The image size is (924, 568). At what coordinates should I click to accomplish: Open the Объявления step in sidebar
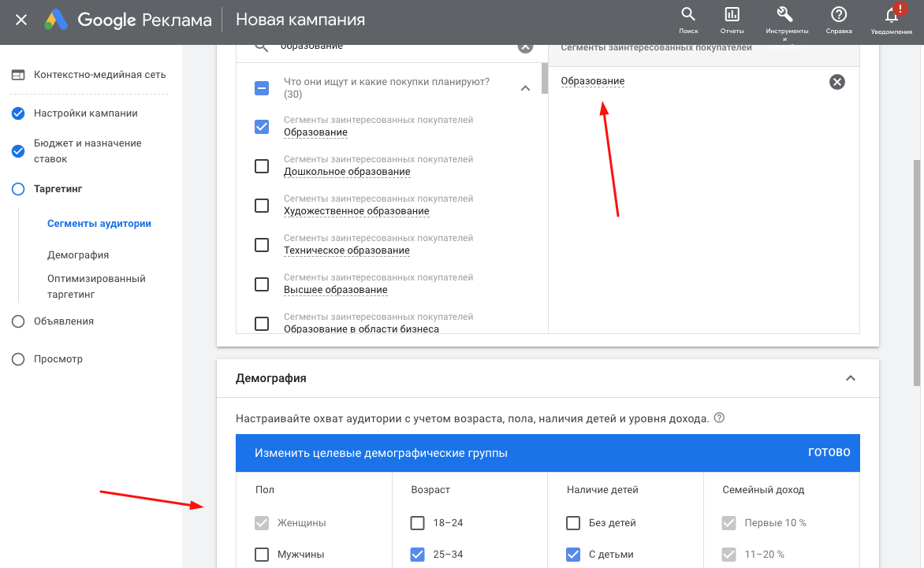coord(63,321)
